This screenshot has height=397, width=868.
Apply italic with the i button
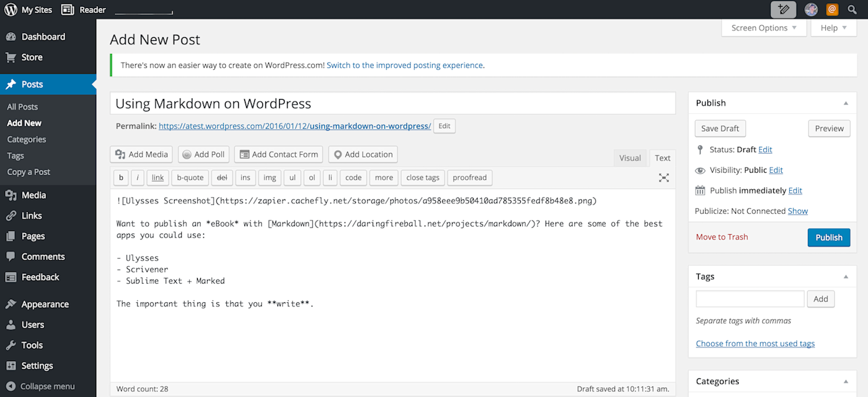coord(138,177)
